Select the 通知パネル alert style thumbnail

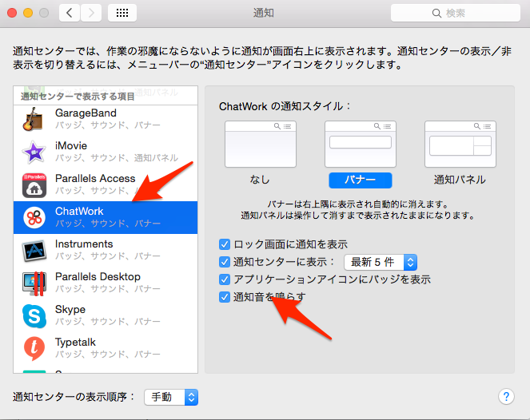[x=460, y=144]
